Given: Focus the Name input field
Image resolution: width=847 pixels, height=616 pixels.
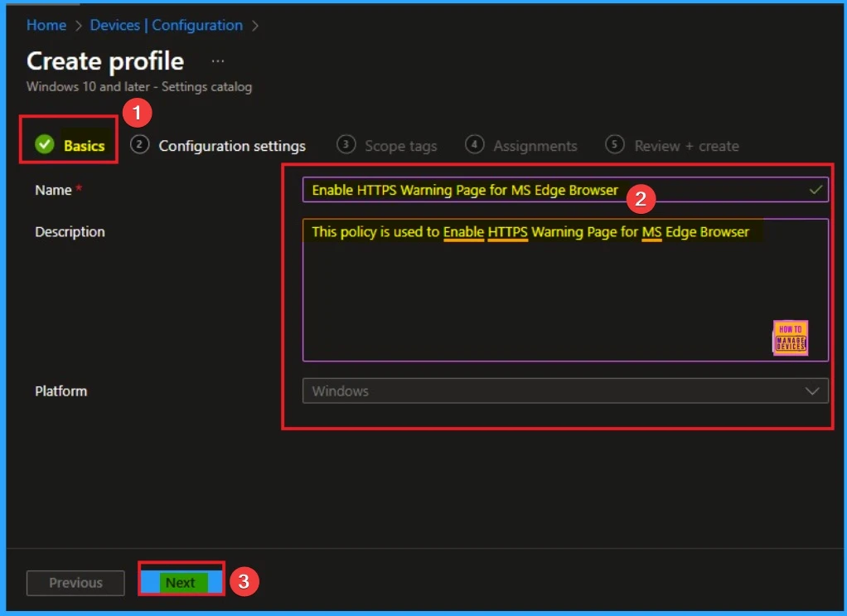Looking at the screenshot, I should [565, 190].
